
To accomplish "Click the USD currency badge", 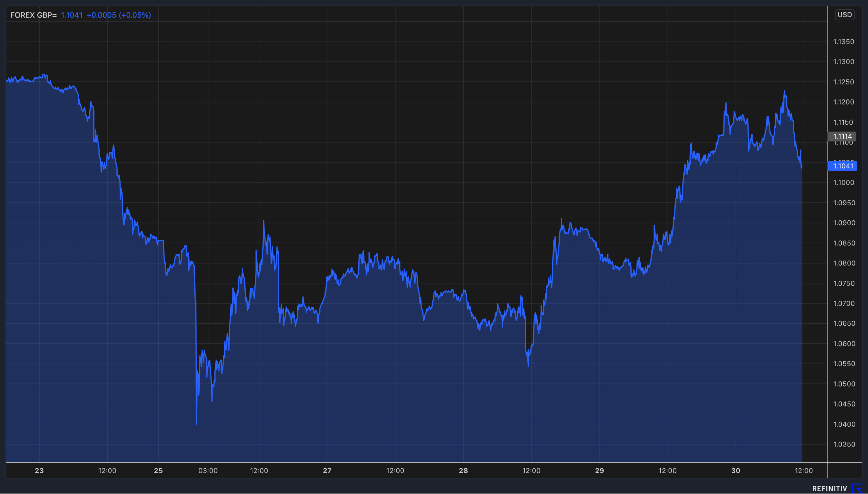I will [x=844, y=15].
